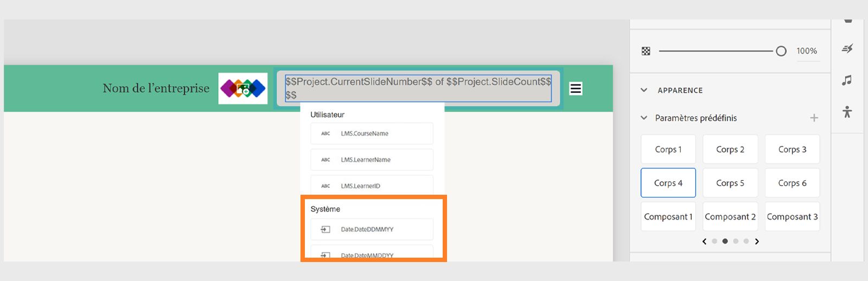Screen dimensions: 868x281
Task: Open the hamburger menu icon in header
Action: pyautogui.click(x=576, y=88)
